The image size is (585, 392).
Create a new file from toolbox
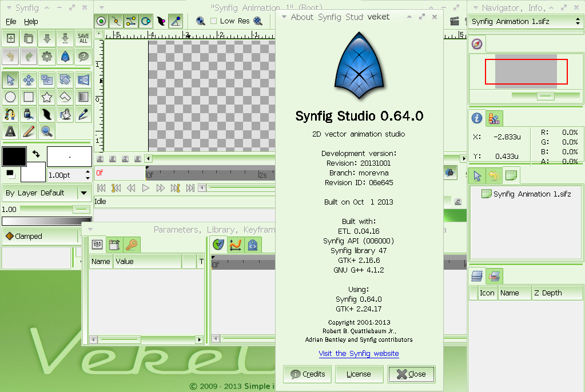coord(10,38)
